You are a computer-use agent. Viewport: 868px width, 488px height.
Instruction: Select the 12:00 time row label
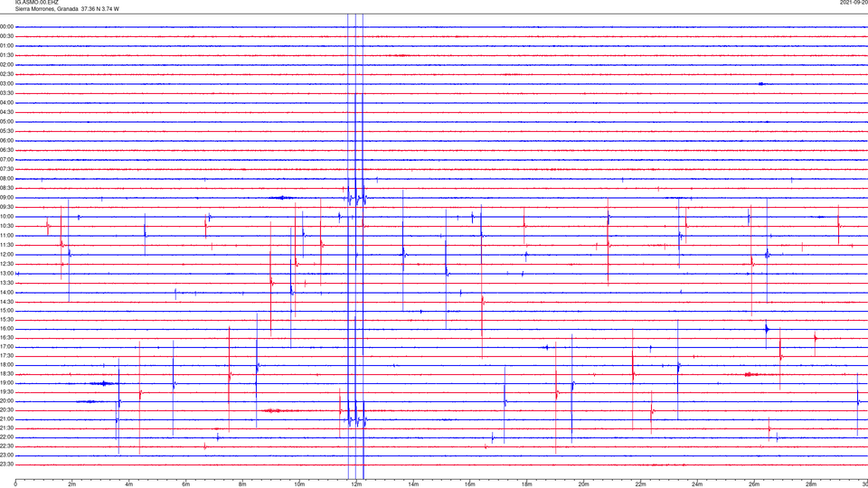pos(6,255)
